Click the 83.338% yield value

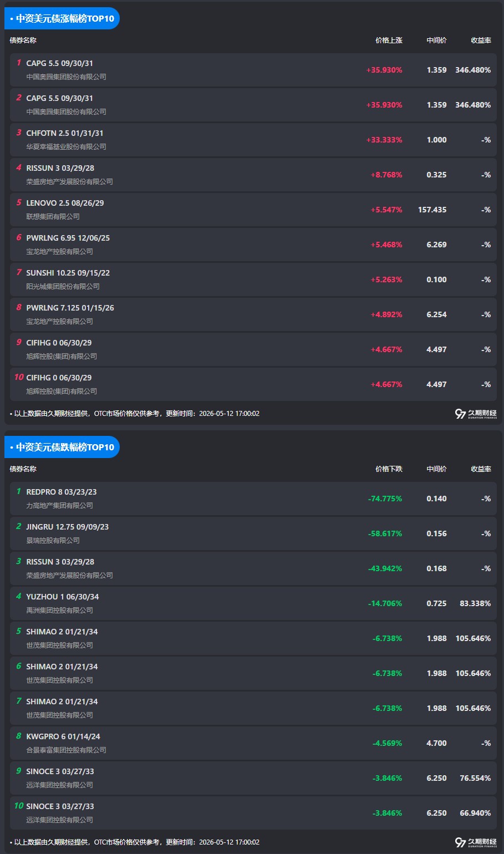click(x=475, y=603)
